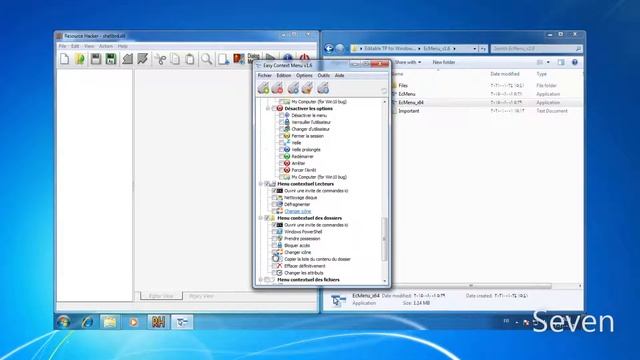Go forward in Explorer window
The image size is (640, 360).
[x=340, y=49]
